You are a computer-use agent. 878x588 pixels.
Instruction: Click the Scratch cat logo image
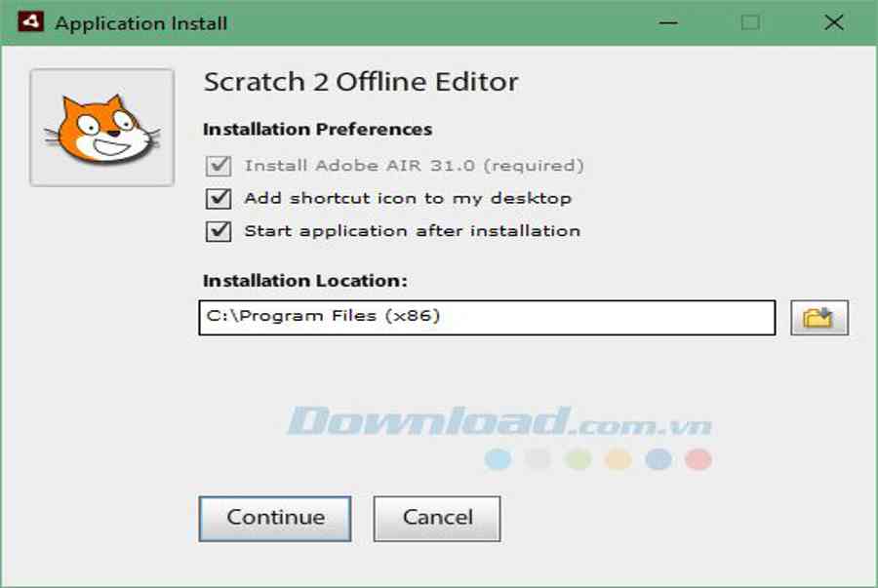point(101,128)
